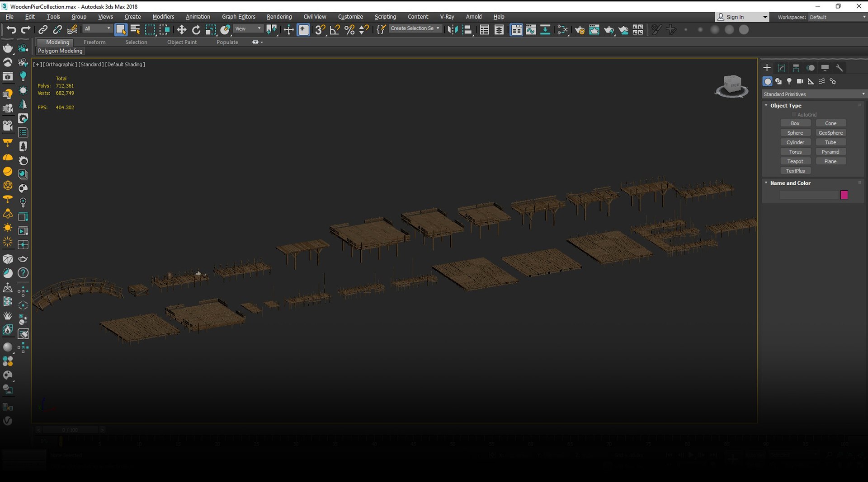Click the pink object color swatch
868x482 pixels.
(844, 195)
